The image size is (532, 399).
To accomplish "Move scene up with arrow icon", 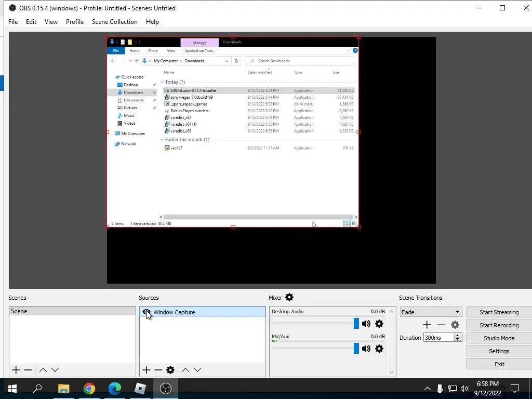I will [x=43, y=370].
